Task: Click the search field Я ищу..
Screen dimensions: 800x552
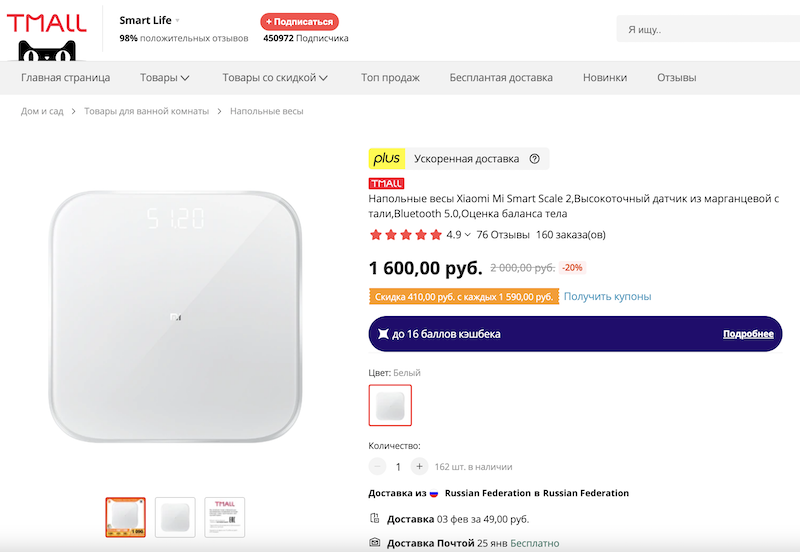Action: tap(705, 30)
